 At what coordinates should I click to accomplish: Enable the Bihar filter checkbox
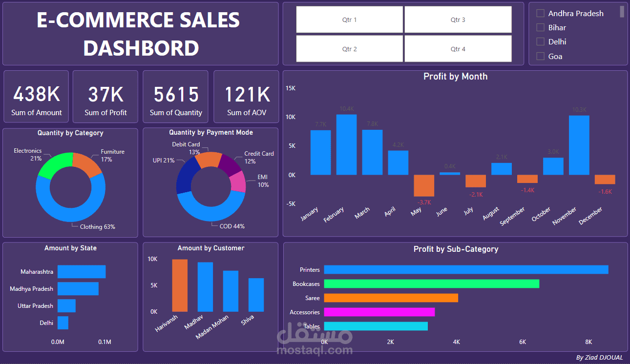540,27
